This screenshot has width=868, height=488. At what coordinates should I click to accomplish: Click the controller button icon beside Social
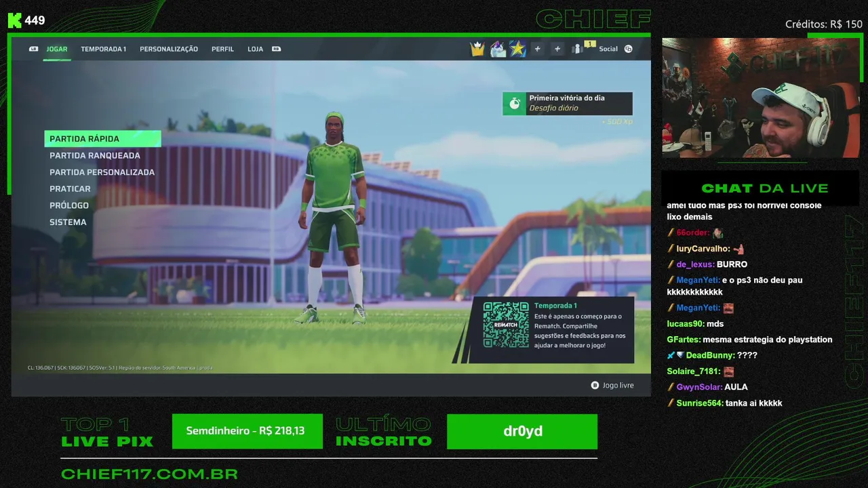629,49
